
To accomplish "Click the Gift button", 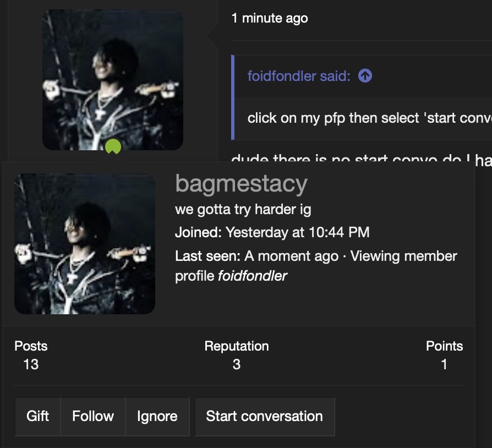I will [x=37, y=416].
